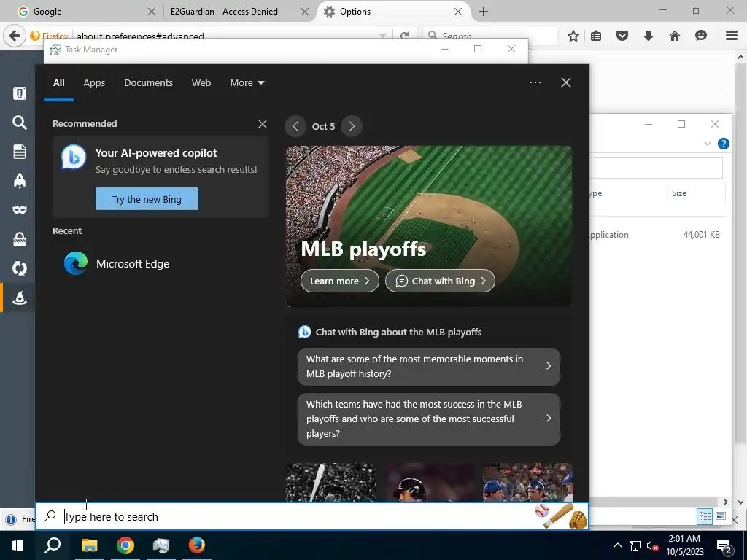Viewport: 747px width, 560px height.
Task: Open new tab plus button in Firefox
Action: 483,12
